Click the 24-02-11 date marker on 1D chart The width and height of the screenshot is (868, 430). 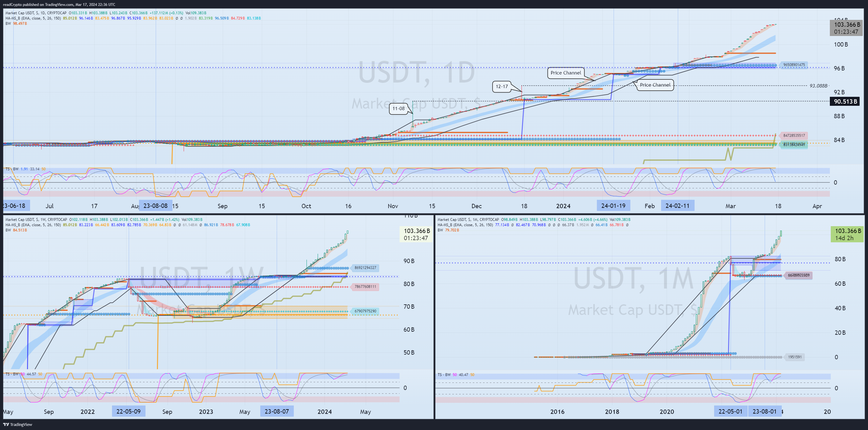677,206
